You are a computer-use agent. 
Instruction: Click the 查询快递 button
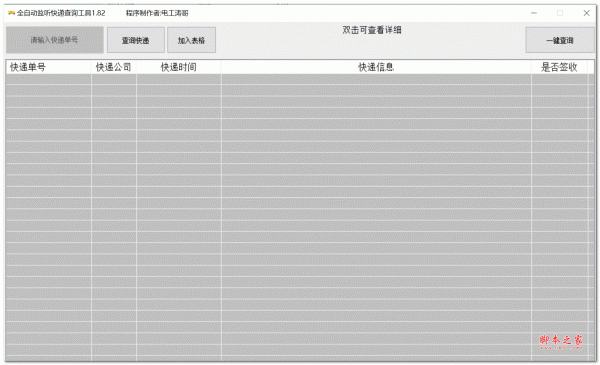tap(135, 40)
